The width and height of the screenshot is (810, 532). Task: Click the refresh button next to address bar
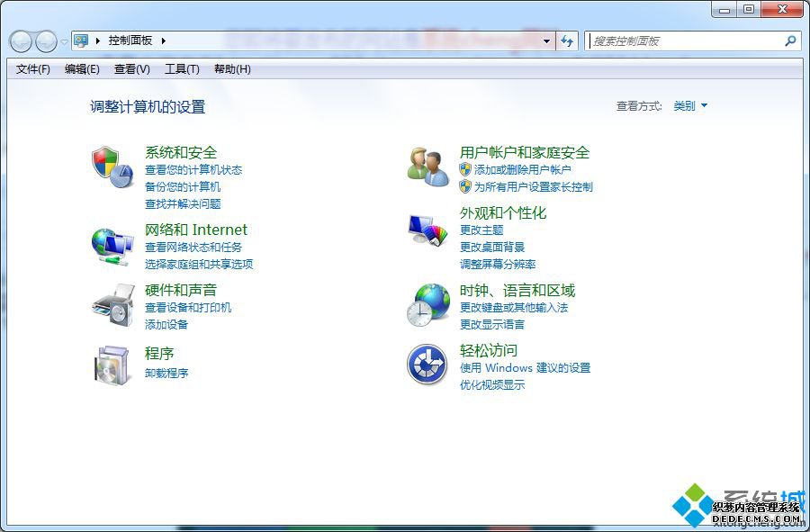[x=567, y=41]
